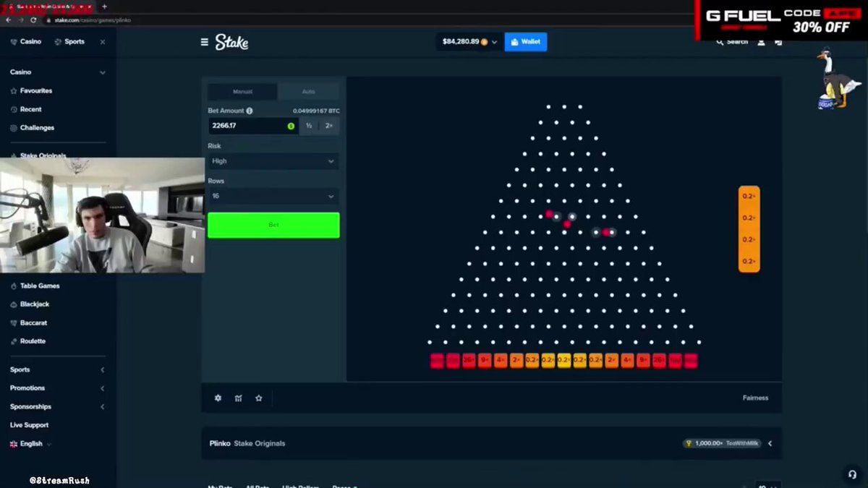Open game settings gear icon
The height and width of the screenshot is (488, 868).
point(218,398)
